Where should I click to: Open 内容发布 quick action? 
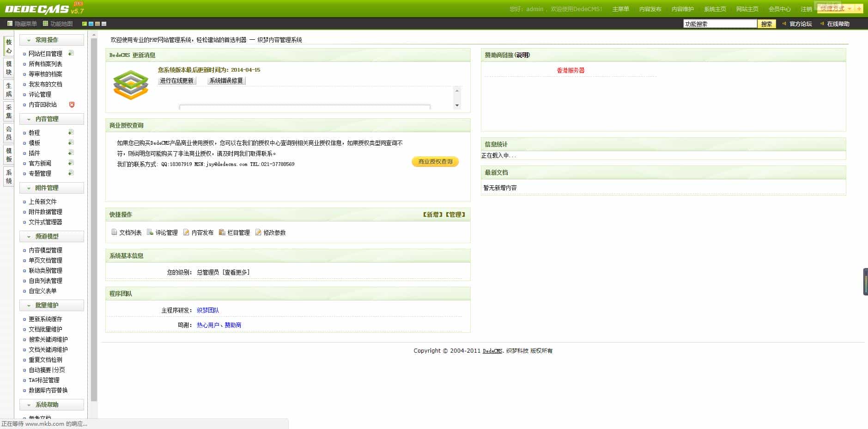[198, 233]
